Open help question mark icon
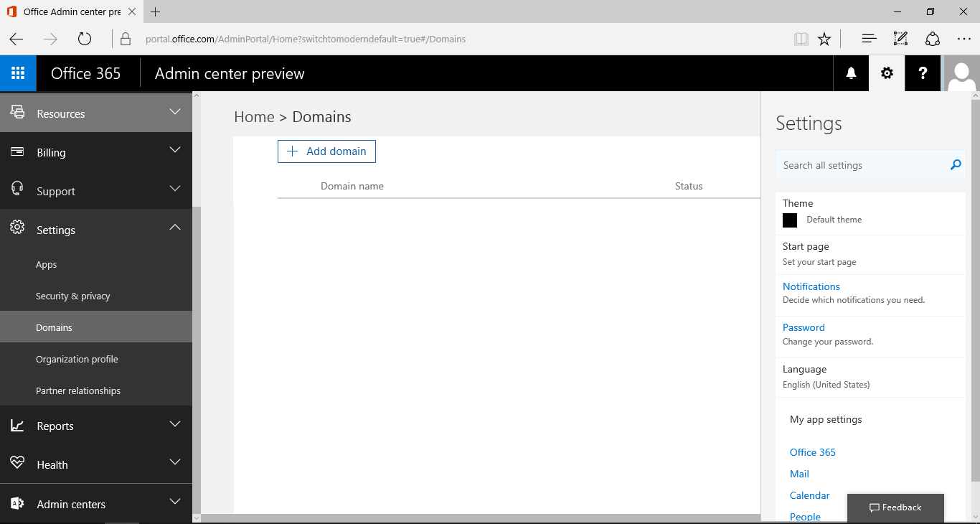Screen dimensions: 980x524 point(923,73)
